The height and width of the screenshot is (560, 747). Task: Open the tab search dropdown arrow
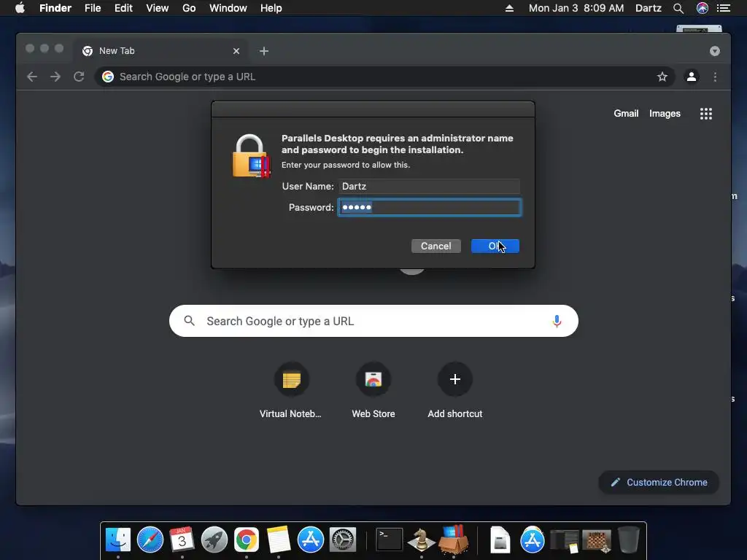[x=715, y=51]
